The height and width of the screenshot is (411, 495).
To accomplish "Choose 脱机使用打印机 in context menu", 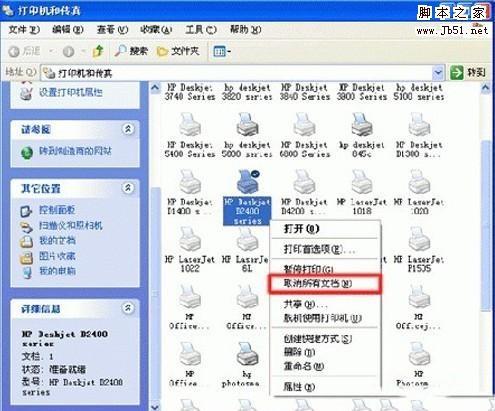I will point(325,318).
